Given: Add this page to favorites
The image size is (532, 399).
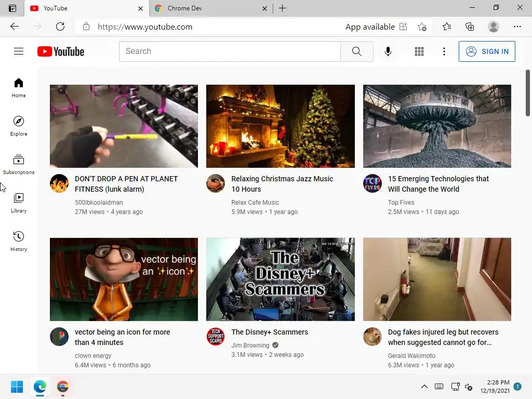Looking at the screenshot, I should (x=422, y=26).
